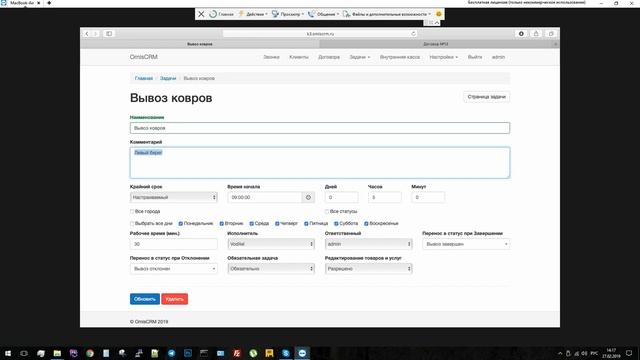640x360 pixels.
Task: Click the Главная breadcrumb link
Action: point(144,78)
